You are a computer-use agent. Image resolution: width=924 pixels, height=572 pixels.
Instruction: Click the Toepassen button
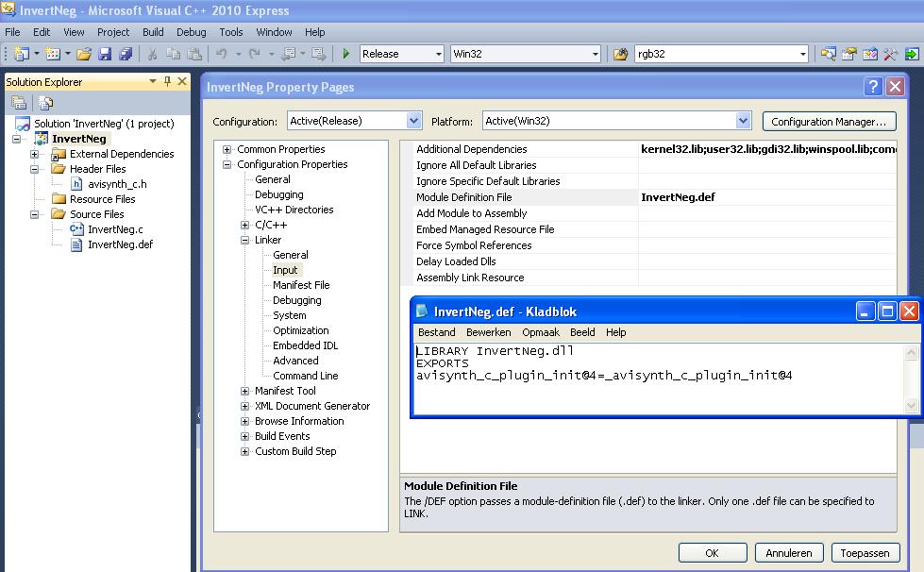[x=865, y=552]
